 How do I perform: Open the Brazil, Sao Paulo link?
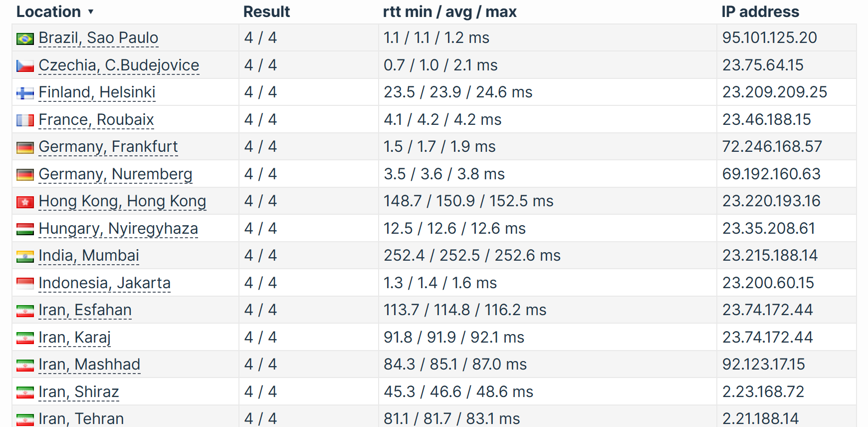(x=98, y=38)
